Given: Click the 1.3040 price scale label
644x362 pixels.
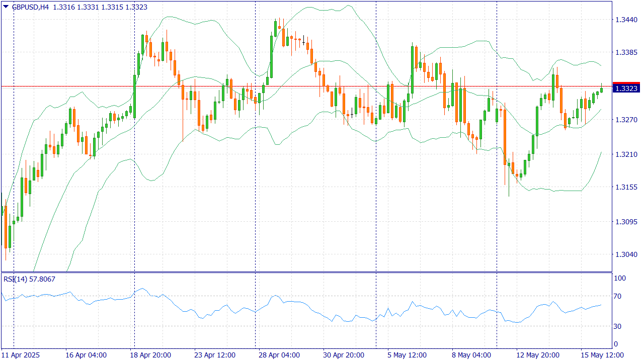Looking at the screenshot, I should coord(627,254).
